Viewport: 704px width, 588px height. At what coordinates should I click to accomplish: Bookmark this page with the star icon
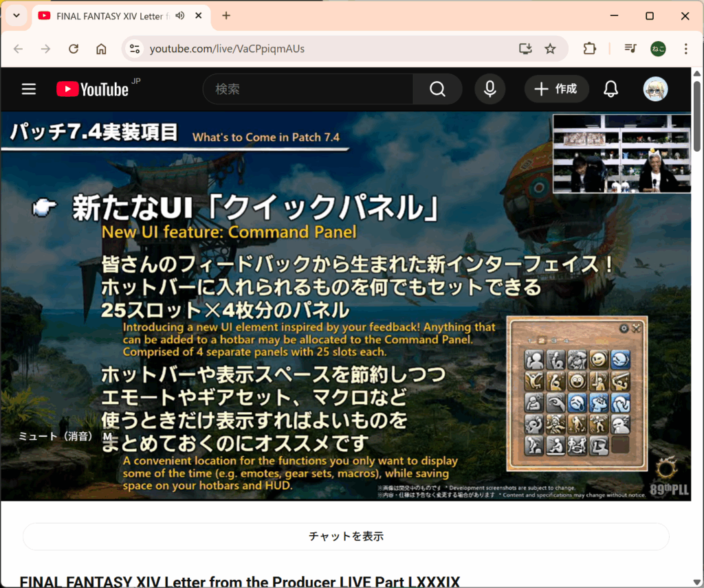[550, 49]
